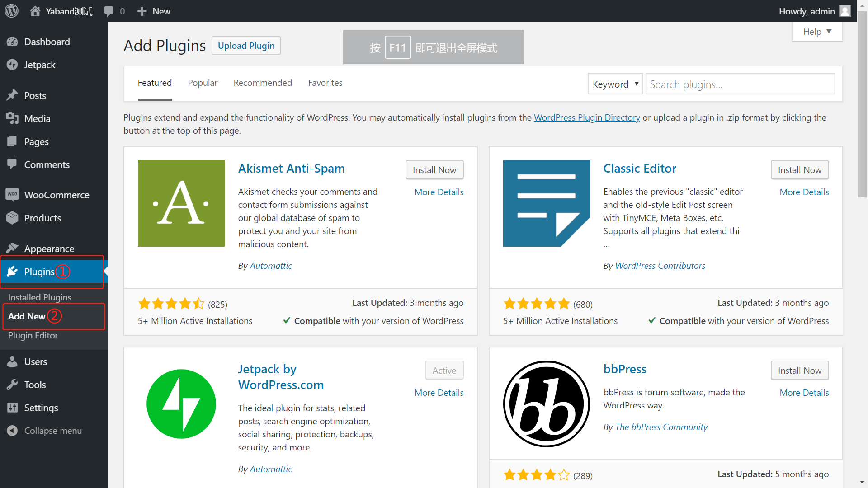Open the Products sidebar menu

click(x=42, y=218)
